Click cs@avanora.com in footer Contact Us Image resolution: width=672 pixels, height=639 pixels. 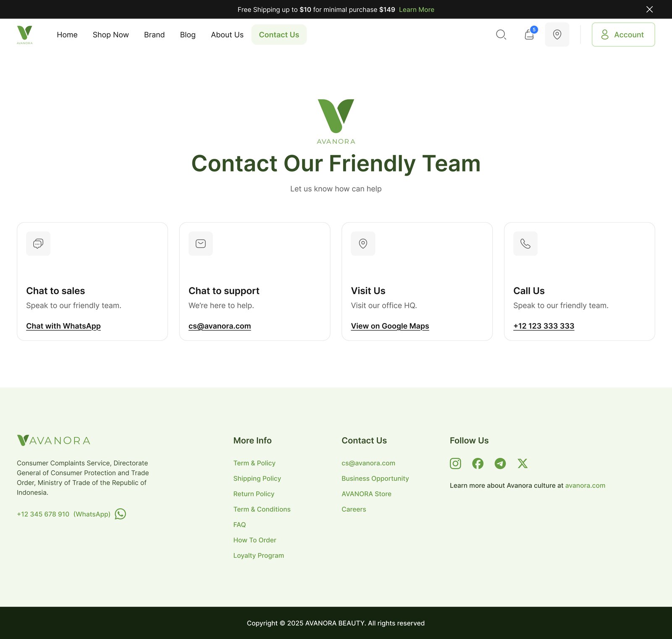tap(368, 463)
